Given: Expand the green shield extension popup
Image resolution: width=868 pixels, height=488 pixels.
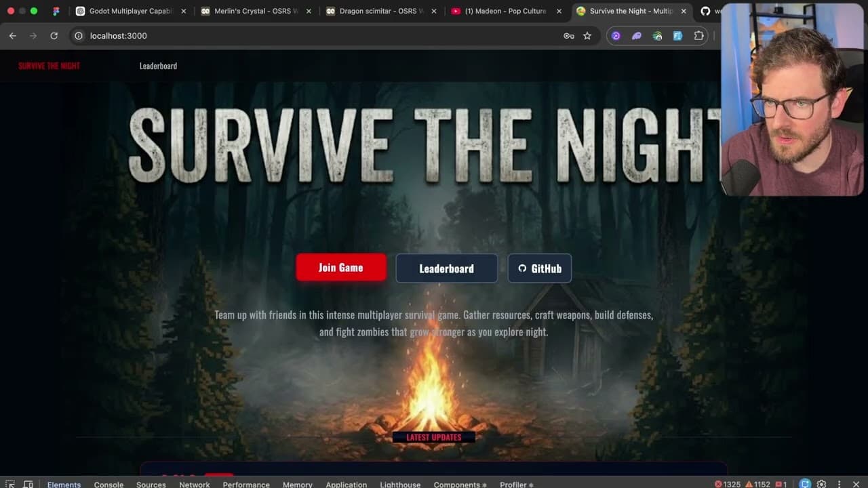Looking at the screenshot, I should [656, 35].
